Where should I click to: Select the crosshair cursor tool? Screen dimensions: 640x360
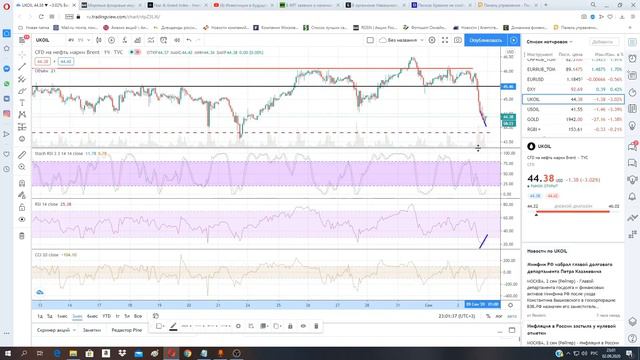tap(22, 54)
